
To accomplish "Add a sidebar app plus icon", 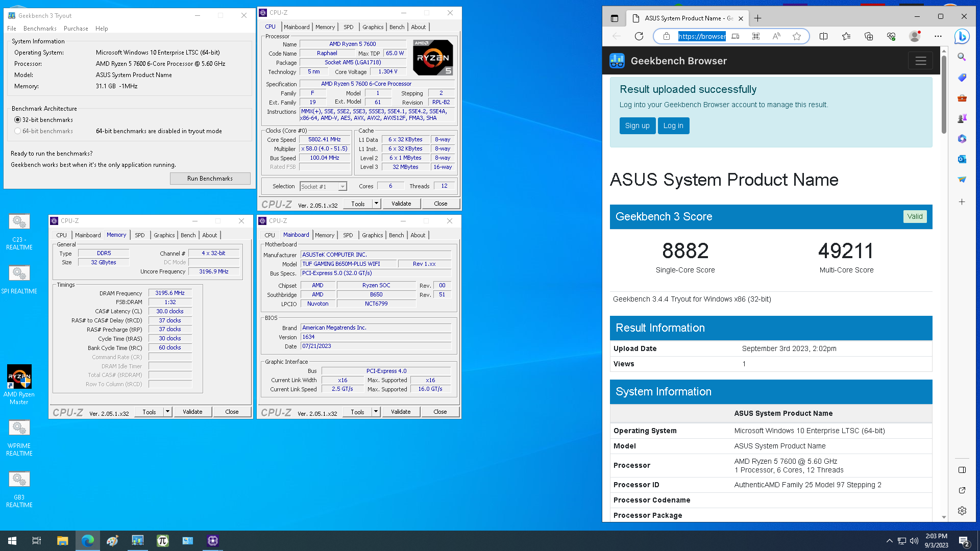I will 962,202.
